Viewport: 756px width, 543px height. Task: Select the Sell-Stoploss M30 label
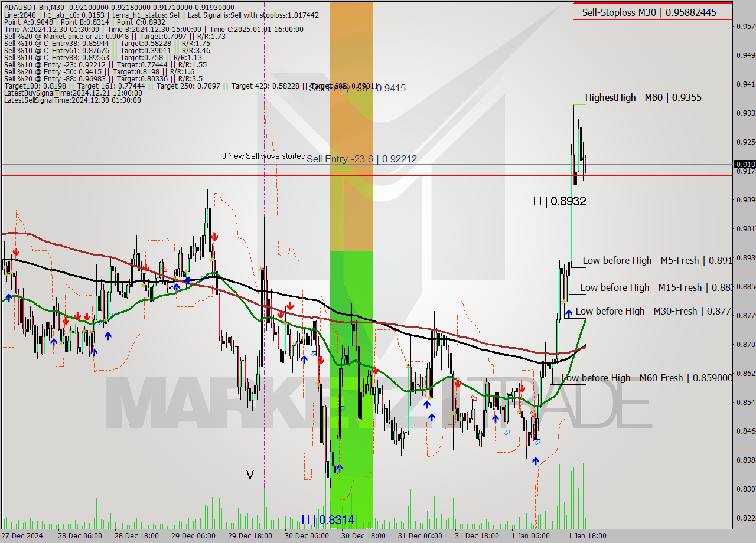649,12
